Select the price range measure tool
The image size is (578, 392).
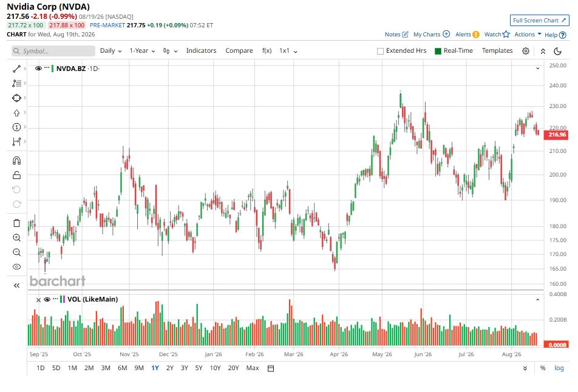tap(16, 141)
